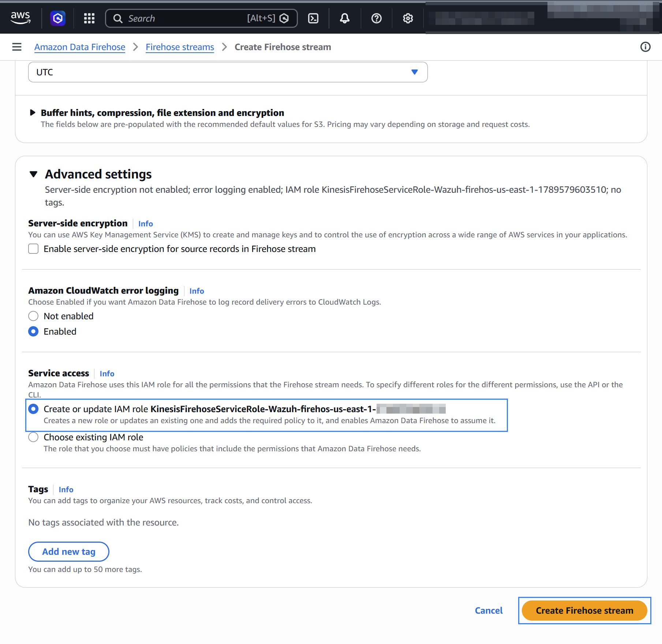Open the services grid menu icon

tap(89, 18)
